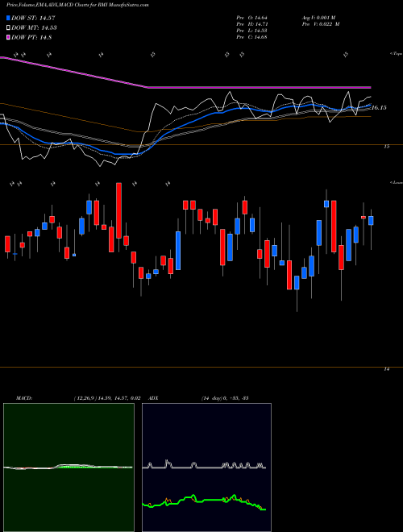403x532 pixels.
Task: Select the 'DOW PT: 14.8' legend text
Action: 31,37
